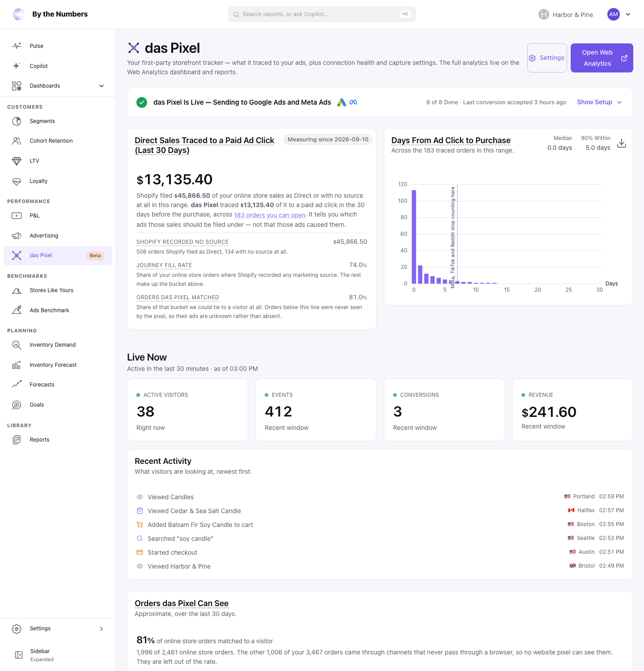Open the Pulse heartbeat icon
Image resolution: width=644 pixels, height=671 pixels.
(17, 46)
